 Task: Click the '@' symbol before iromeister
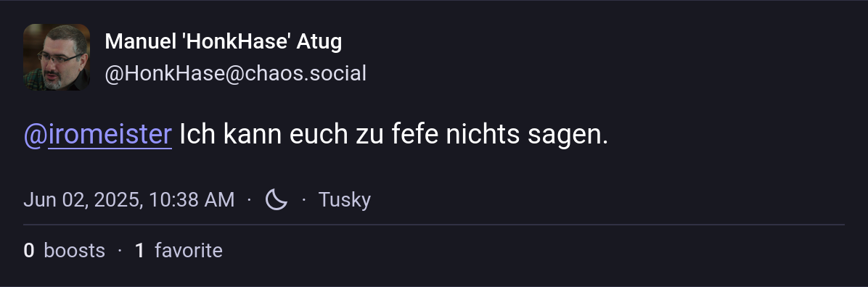(x=36, y=136)
